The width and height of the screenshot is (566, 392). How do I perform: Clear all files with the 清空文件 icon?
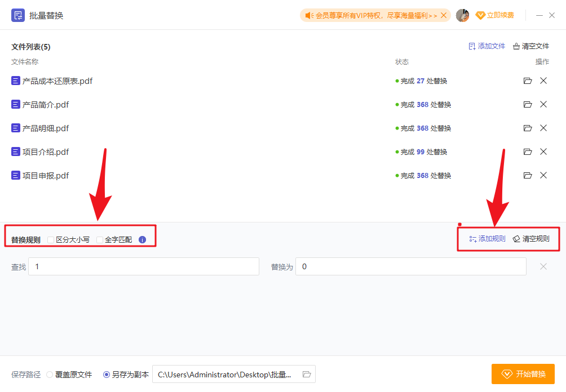(516, 46)
